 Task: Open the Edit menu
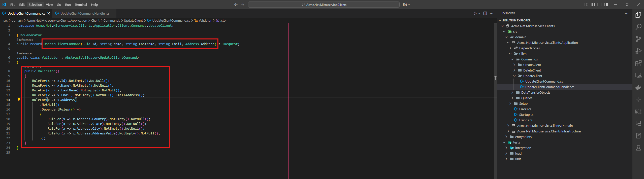click(x=22, y=5)
